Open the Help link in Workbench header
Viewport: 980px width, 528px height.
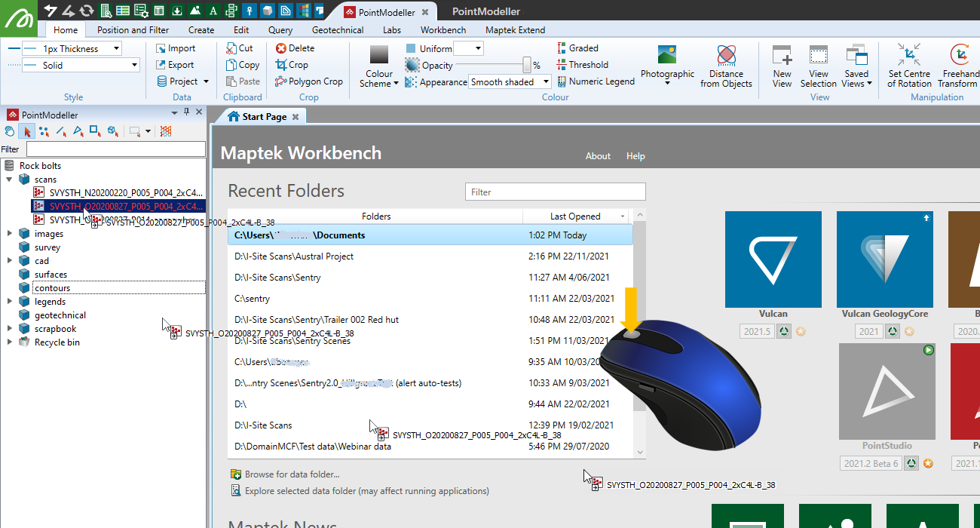pos(635,156)
